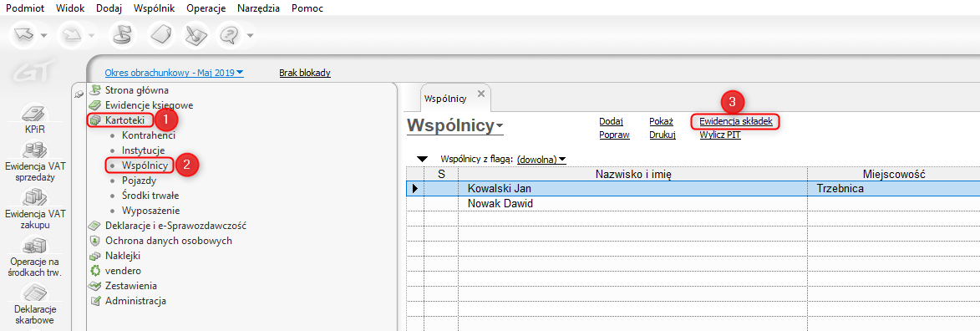Open the Widok menu
This screenshot has height=331, width=980.
(x=70, y=8)
